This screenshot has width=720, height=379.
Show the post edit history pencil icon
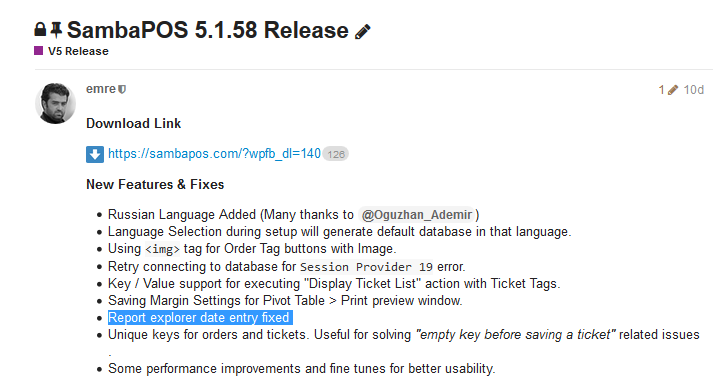(x=673, y=90)
